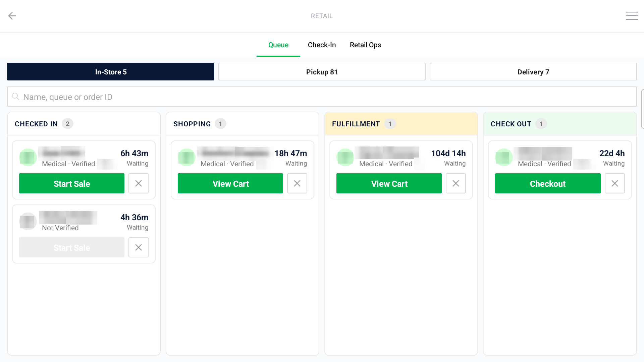This screenshot has height=362, width=644.
Task: Click the FULFILLMENT column header
Action: pos(401,124)
